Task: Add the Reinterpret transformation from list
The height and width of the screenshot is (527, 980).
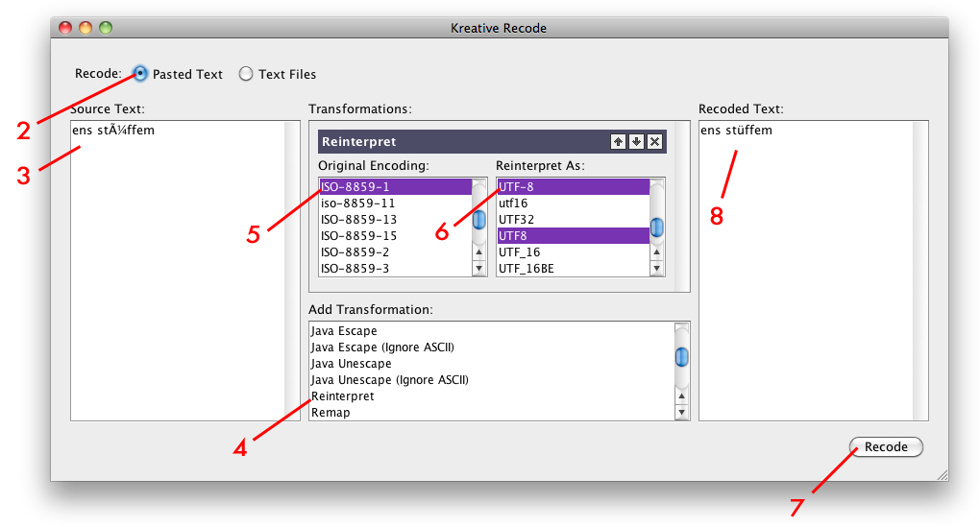Action: coord(492,395)
